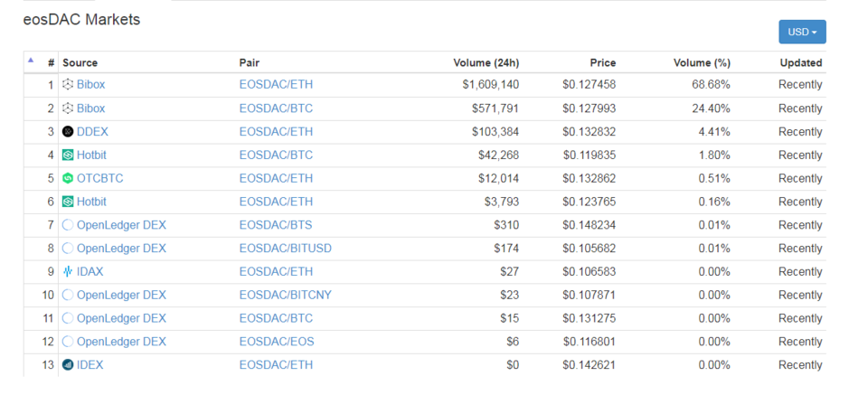Screen dimensions: 868x395
Task: Click the Bibox logo icon in row 1
Action: pyautogui.click(x=68, y=85)
